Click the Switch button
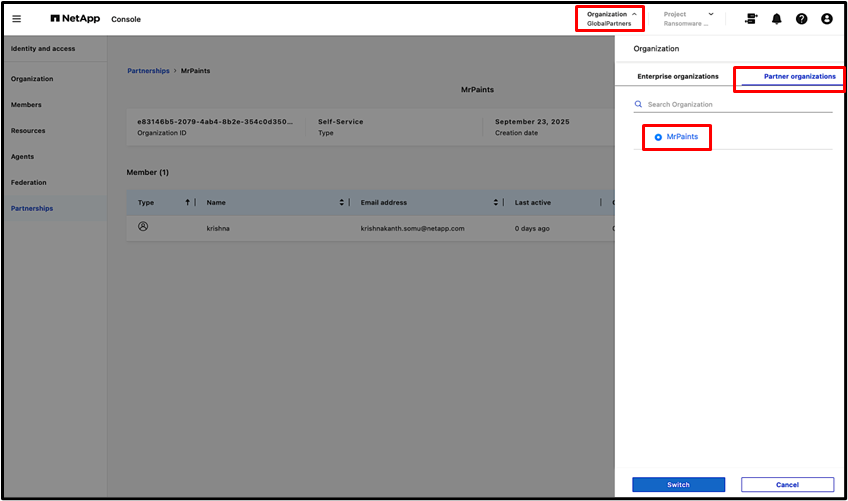 [678, 484]
